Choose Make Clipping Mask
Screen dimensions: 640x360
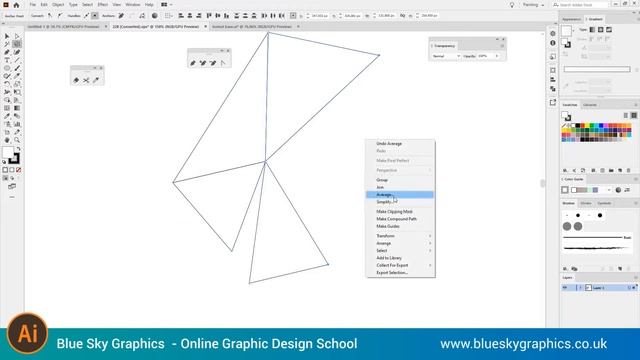coord(400,212)
